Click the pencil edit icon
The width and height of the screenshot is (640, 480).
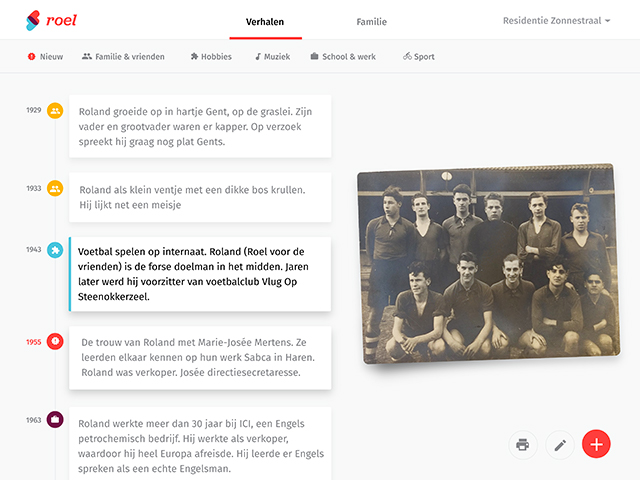[560, 444]
